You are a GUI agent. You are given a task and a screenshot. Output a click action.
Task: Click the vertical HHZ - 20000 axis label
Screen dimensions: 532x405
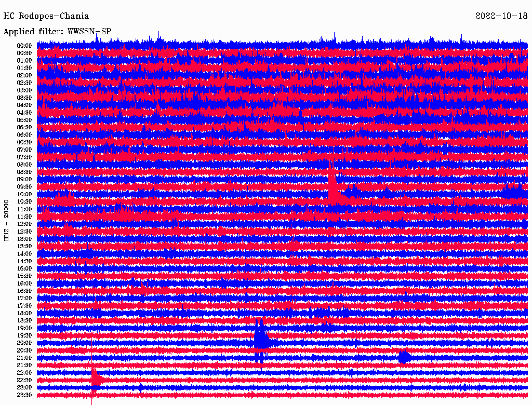point(6,221)
